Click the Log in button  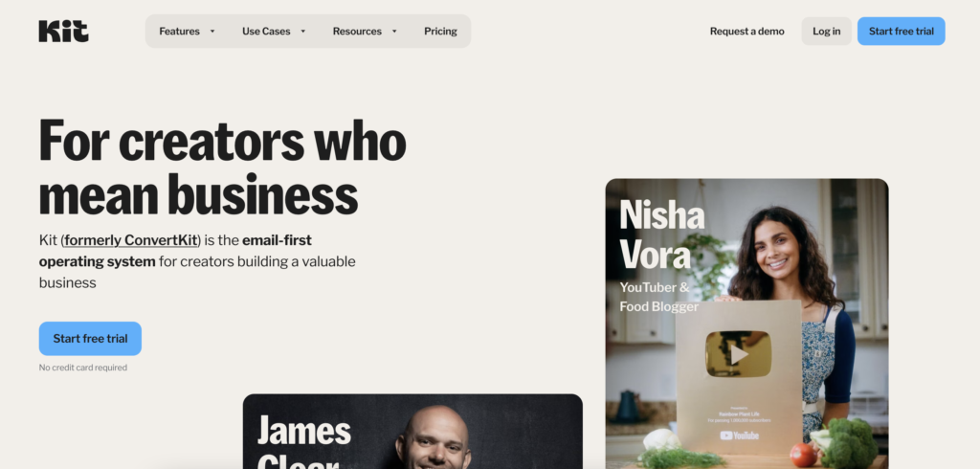point(826,32)
